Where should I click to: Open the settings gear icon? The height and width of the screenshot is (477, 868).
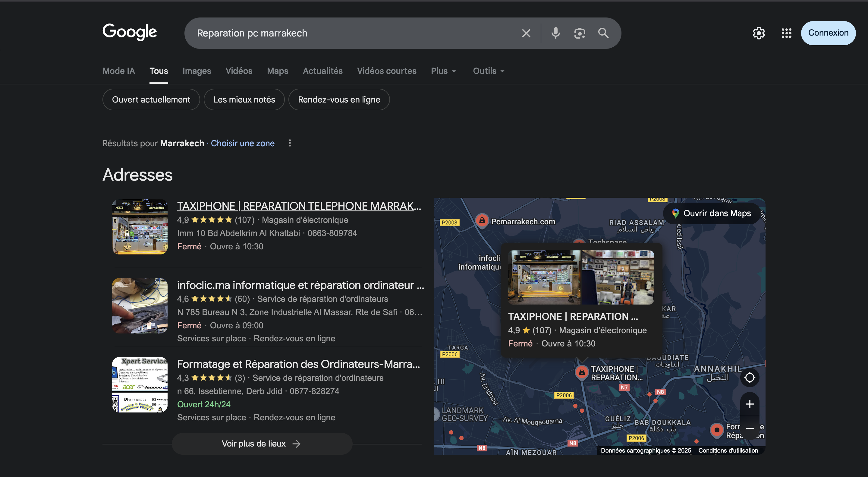(759, 33)
